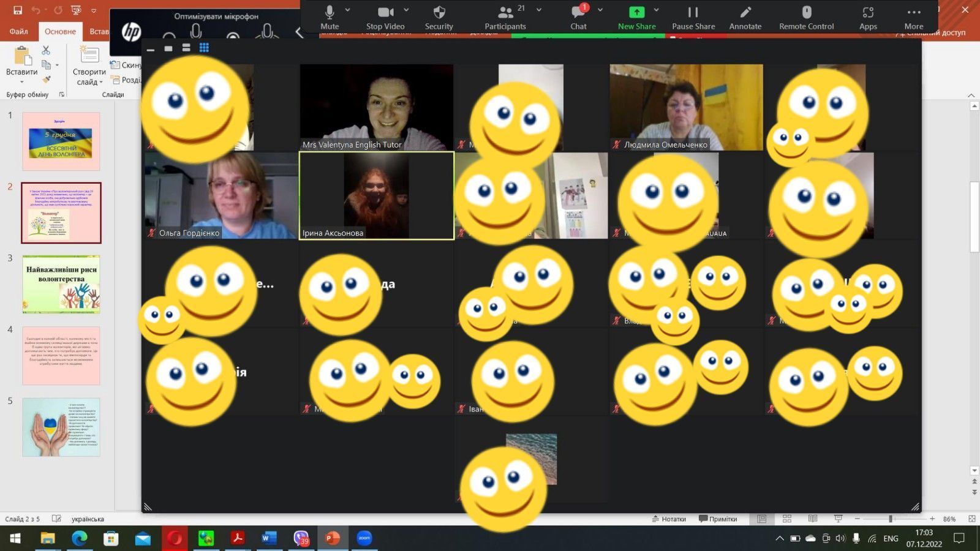Viewport: 980px width, 551px height.
Task: Switch video panel to grid view
Action: [204, 48]
